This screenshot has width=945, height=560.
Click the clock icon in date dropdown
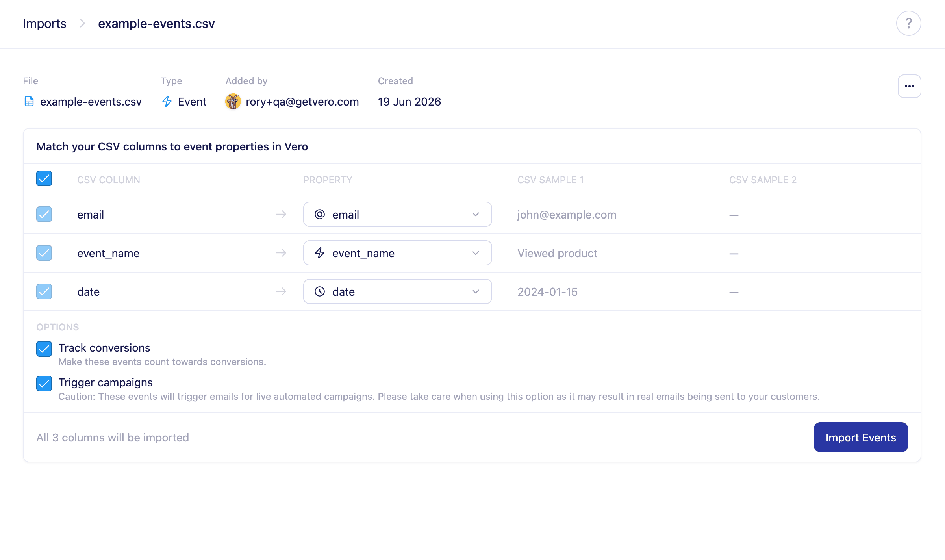click(320, 291)
